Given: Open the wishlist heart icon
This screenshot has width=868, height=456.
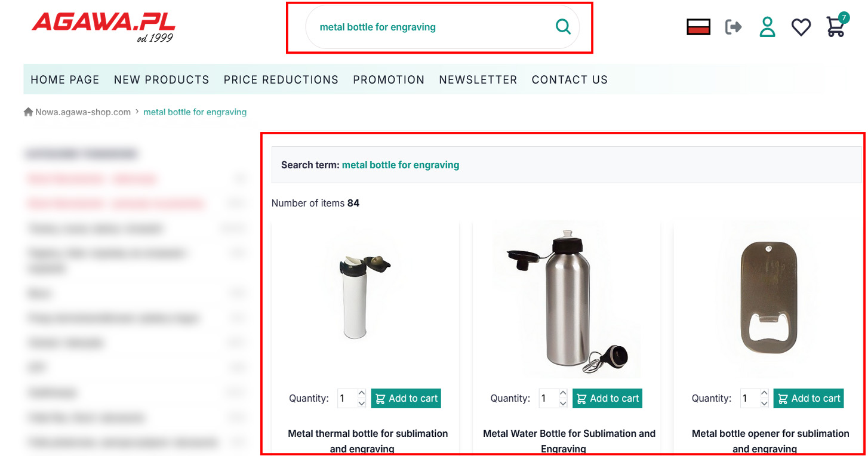Looking at the screenshot, I should click(801, 27).
